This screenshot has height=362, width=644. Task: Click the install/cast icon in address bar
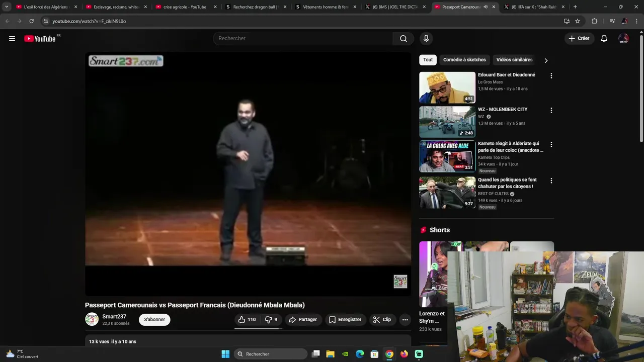tap(567, 21)
